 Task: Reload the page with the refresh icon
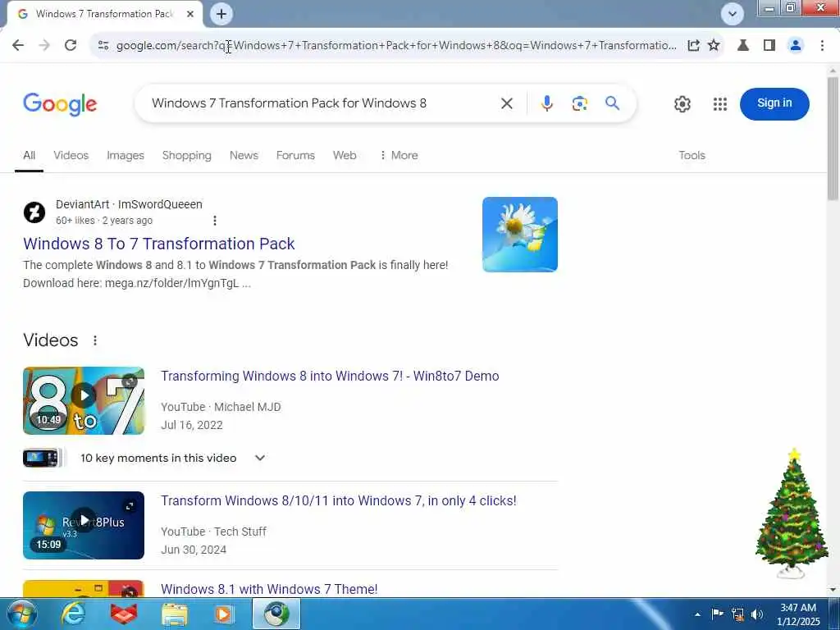[71, 46]
